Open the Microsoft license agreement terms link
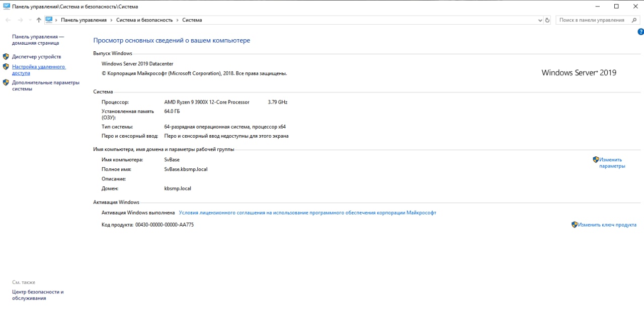 point(307,213)
